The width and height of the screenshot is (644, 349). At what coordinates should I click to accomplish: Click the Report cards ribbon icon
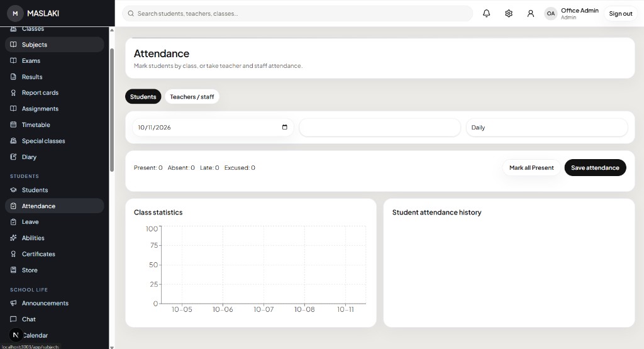pos(14,93)
